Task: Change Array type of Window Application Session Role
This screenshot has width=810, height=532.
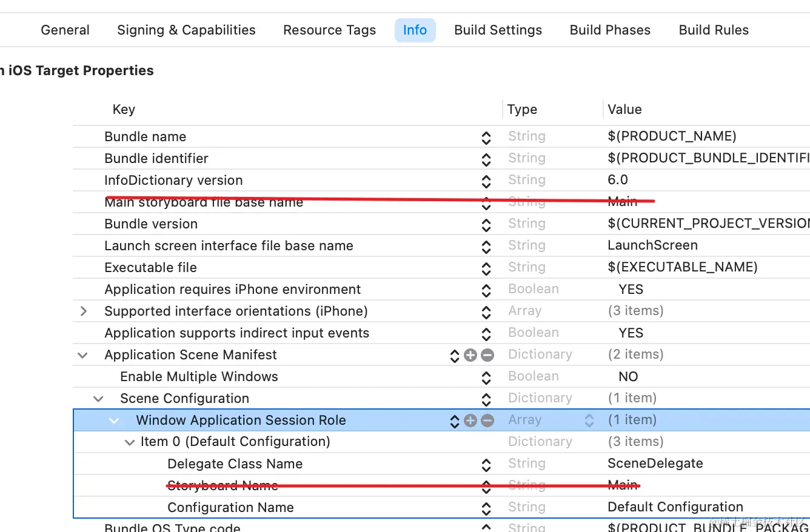Action: pos(589,421)
